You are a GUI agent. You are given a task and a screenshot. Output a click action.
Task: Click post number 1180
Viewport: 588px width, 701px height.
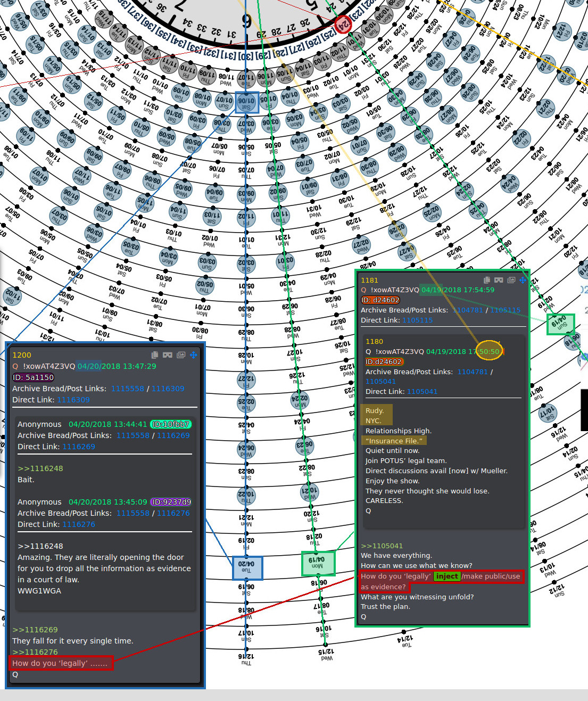pyautogui.click(x=374, y=342)
